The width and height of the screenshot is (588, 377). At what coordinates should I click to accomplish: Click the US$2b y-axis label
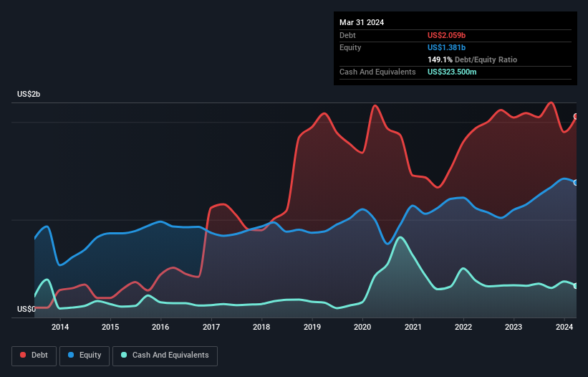29,94
